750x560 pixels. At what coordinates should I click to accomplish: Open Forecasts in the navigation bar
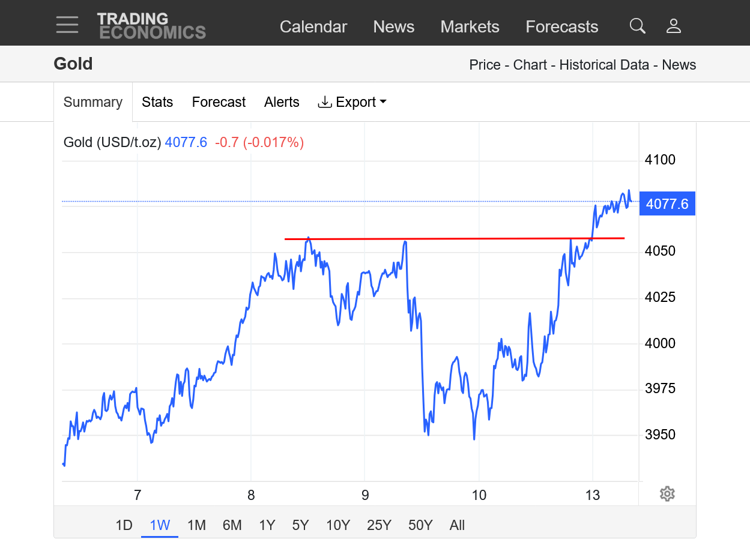(x=561, y=27)
